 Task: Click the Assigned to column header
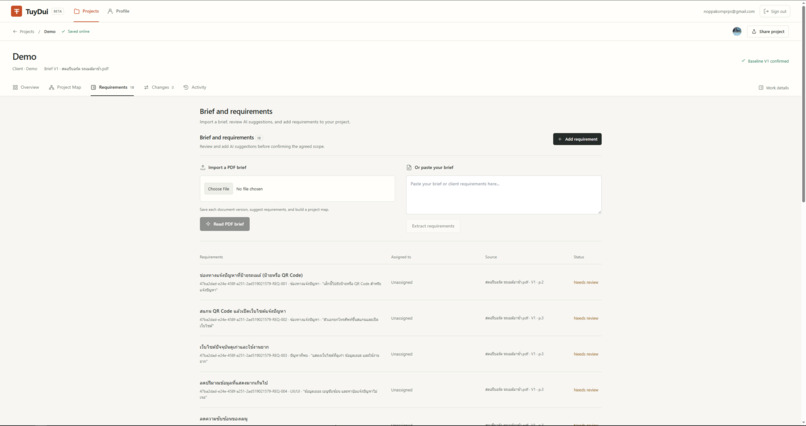(401, 257)
